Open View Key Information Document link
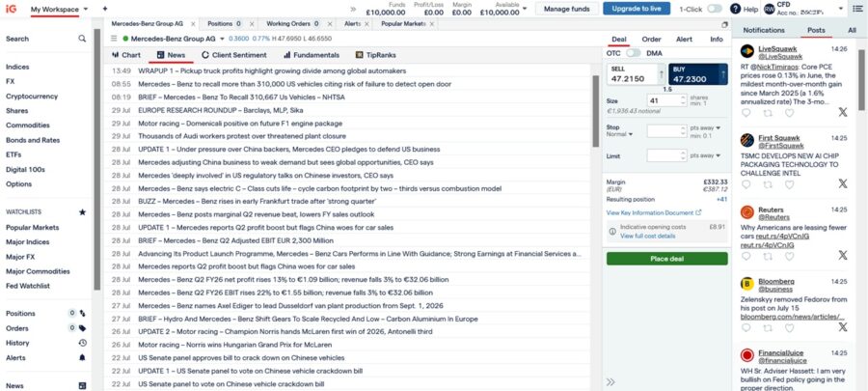The image size is (868, 391). pyautogui.click(x=654, y=212)
